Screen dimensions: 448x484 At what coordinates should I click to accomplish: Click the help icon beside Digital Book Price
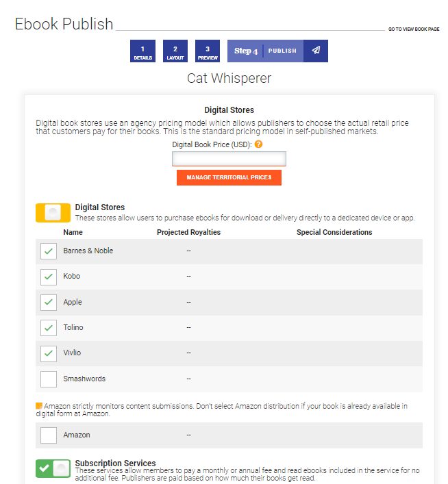click(x=258, y=144)
